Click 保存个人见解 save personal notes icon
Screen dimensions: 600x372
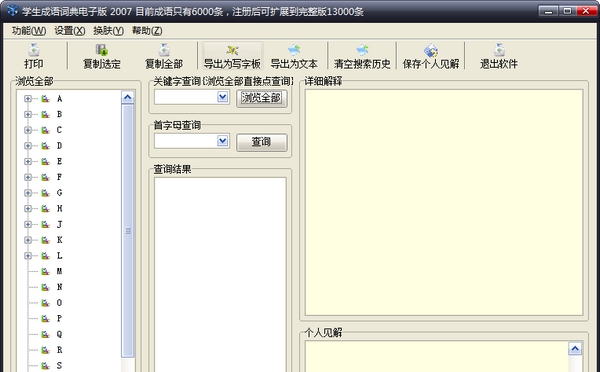pyautogui.click(x=431, y=50)
